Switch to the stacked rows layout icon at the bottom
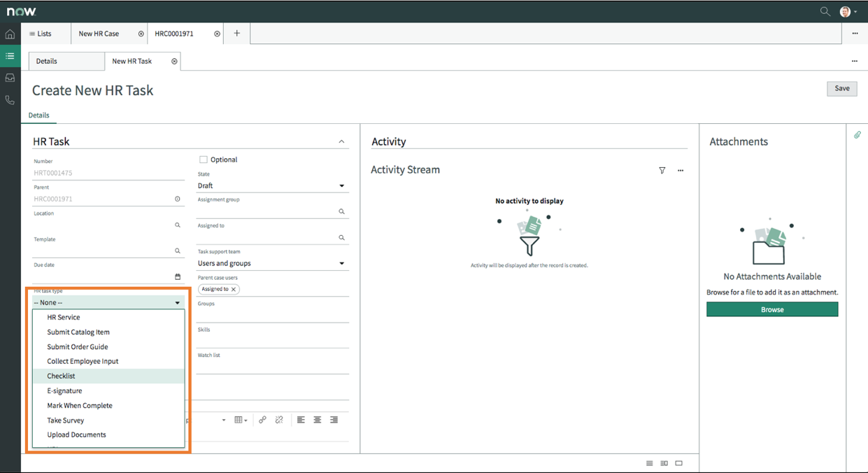 coord(649,463)
